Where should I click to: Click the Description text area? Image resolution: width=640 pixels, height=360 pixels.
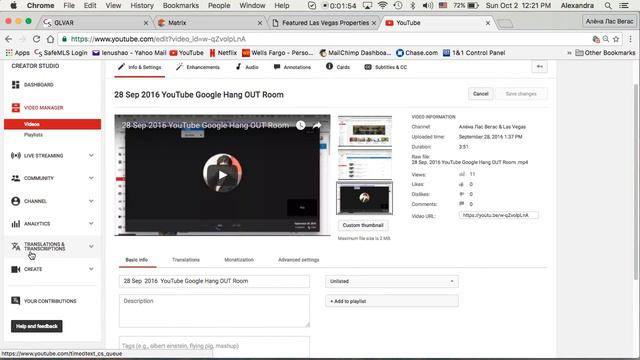[214, 311]
